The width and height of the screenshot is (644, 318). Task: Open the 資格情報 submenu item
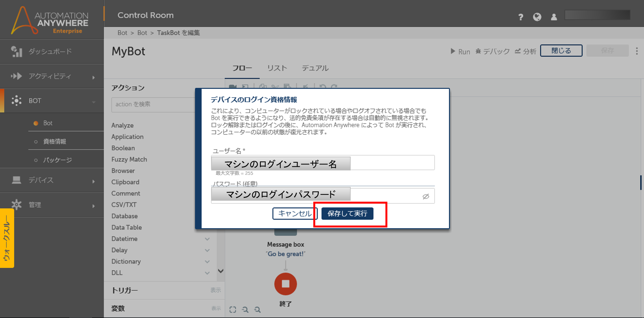click(54, 141)
